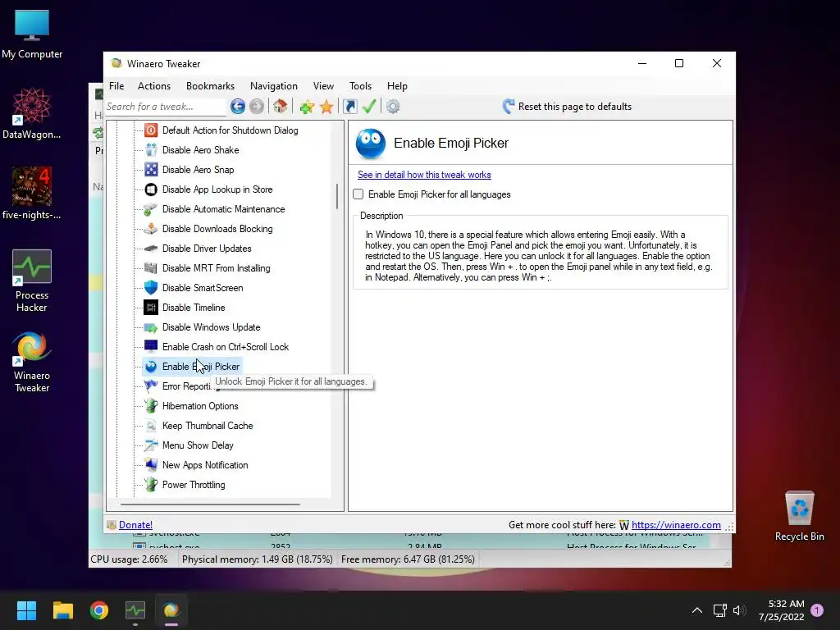Select Disable MRT From Installing tweak

216,268
